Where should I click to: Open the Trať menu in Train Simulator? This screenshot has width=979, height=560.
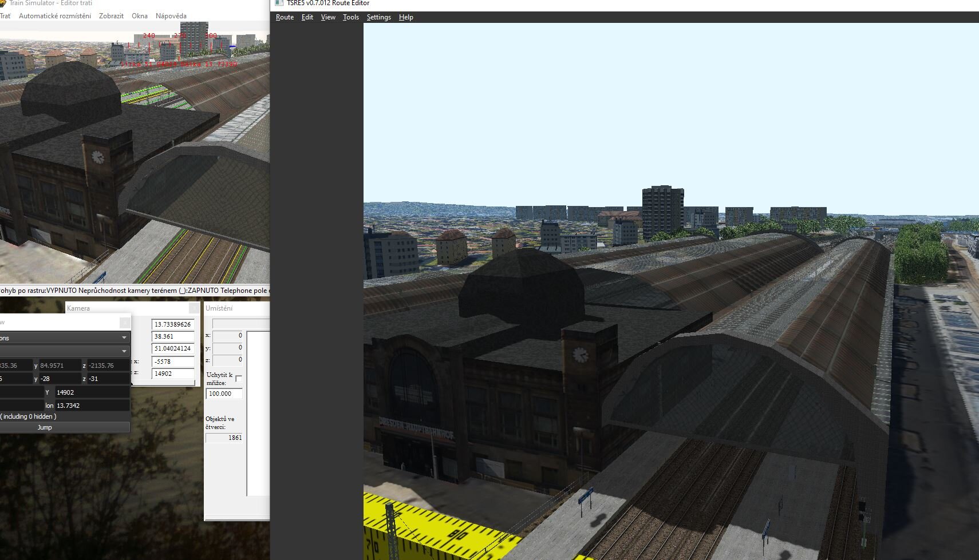pos(5,16)
